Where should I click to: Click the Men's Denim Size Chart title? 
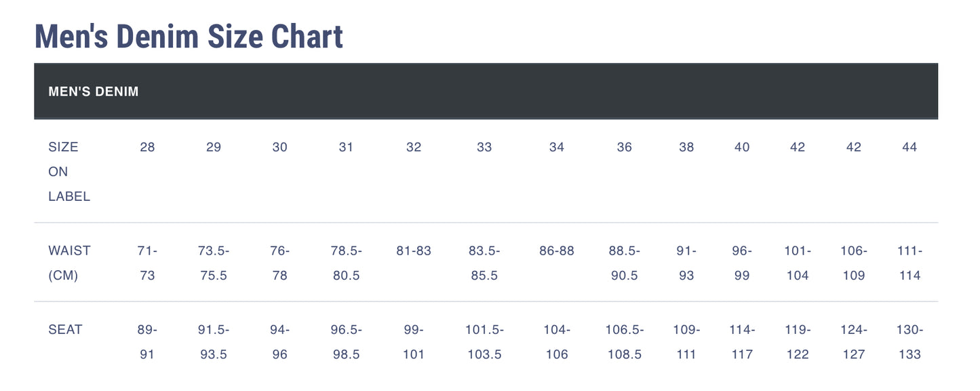pos(189,37)
